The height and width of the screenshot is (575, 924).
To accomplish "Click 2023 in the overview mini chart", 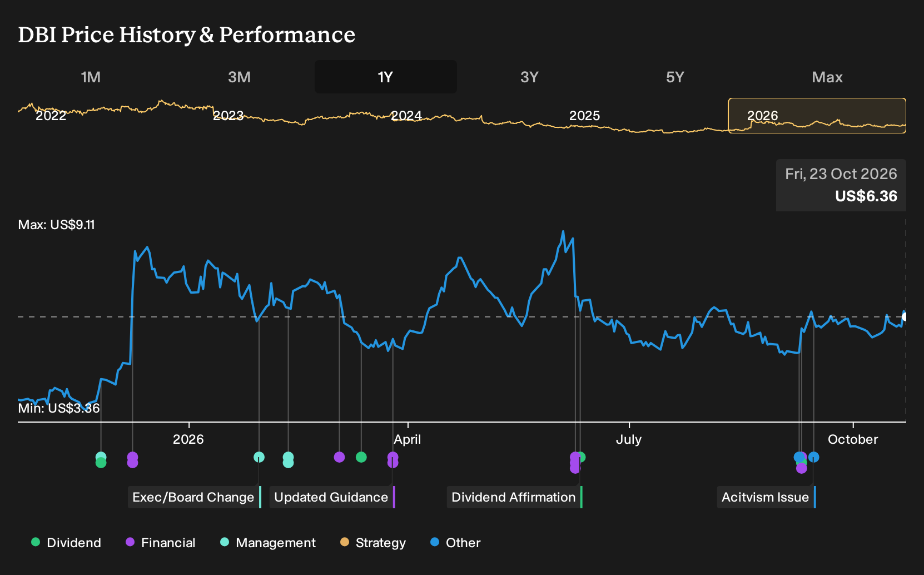I will (228, 116).
